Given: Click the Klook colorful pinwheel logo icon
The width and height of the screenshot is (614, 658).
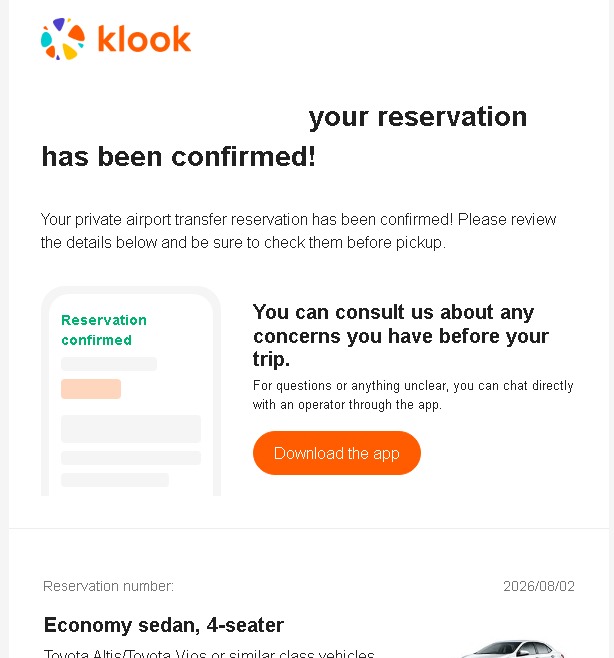Looking at the screenshot, I should pyautogui.click(x=63, y=39).
